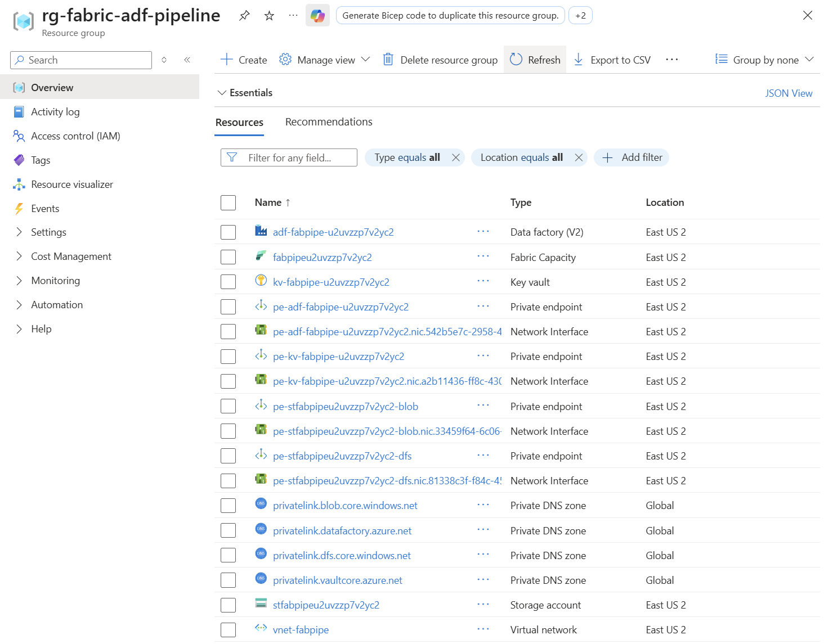Pin rg-fabric-adf-pipeline to dashboard

(244, 15)
